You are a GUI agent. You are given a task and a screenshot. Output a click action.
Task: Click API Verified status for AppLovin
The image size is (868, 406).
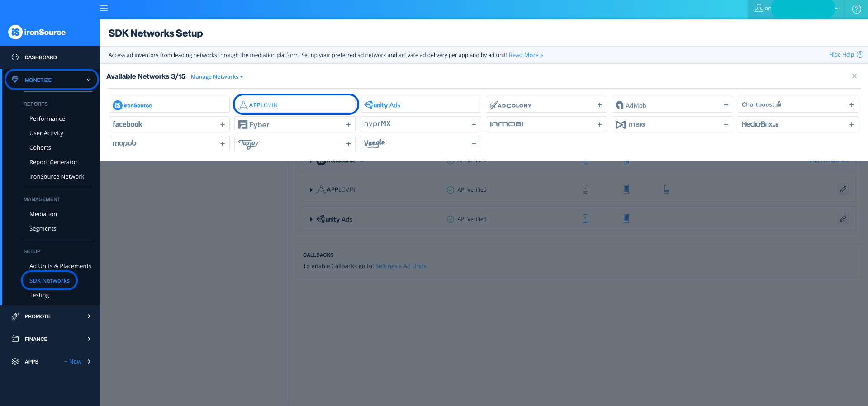[466, 190]
